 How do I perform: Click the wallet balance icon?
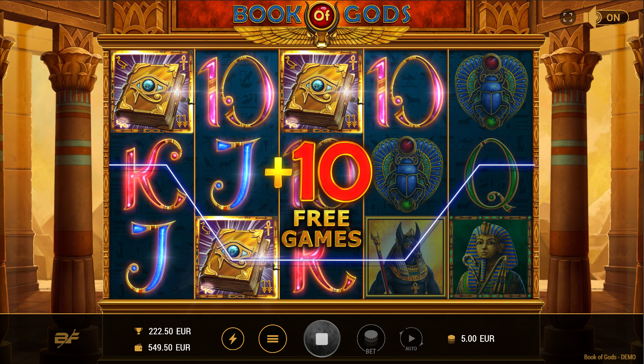[138, 348]
